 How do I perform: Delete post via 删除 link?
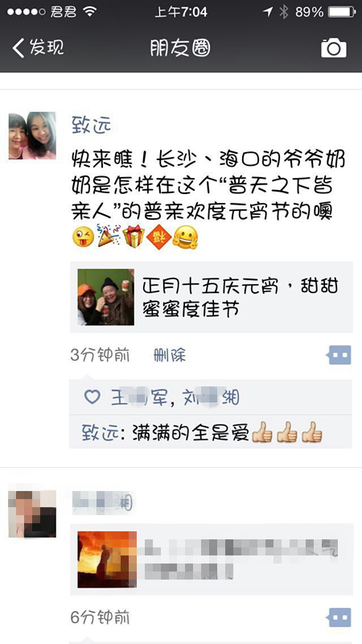click(170, 355)
